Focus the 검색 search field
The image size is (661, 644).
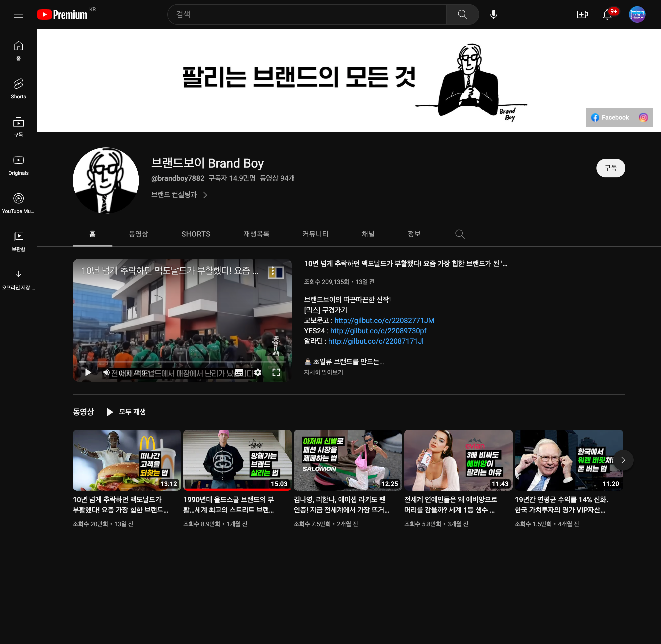coord(307,14)
